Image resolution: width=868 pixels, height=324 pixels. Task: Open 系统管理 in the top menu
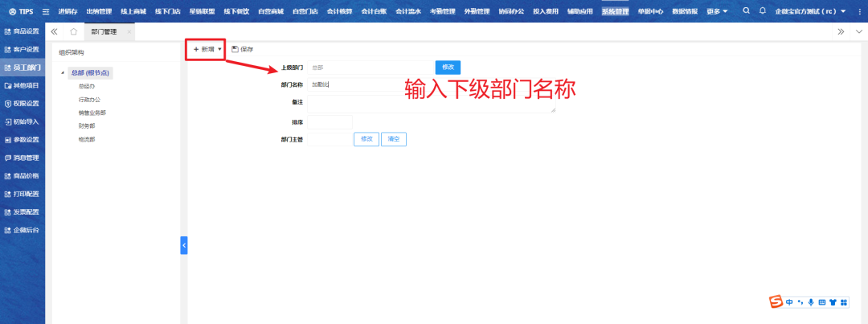pos(615,11)
